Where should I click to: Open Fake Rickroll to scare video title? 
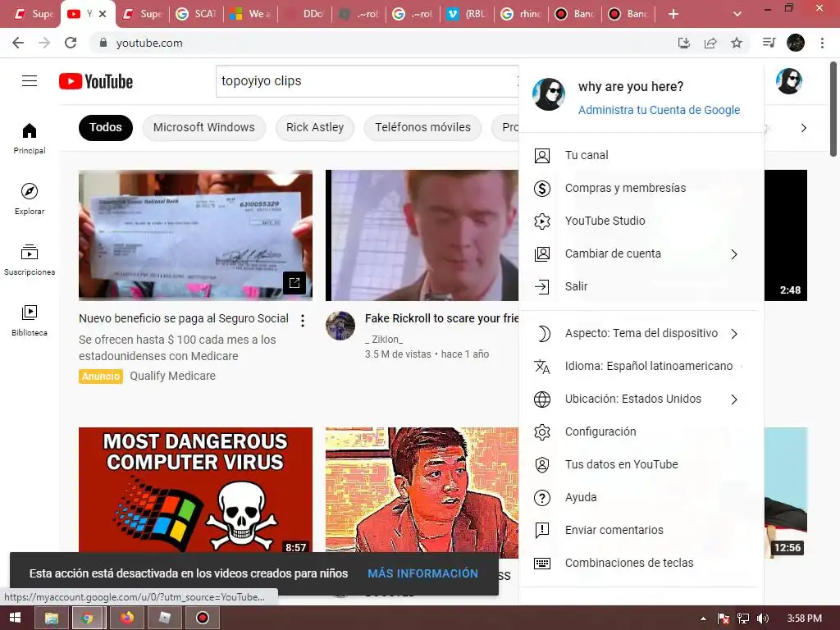pyautogui.click(x=442, y=318)
